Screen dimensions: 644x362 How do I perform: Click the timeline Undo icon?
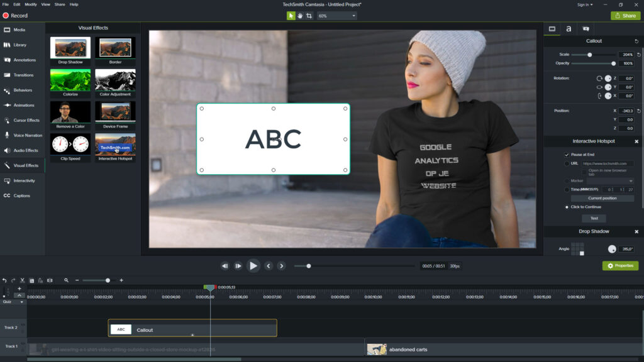4,280
